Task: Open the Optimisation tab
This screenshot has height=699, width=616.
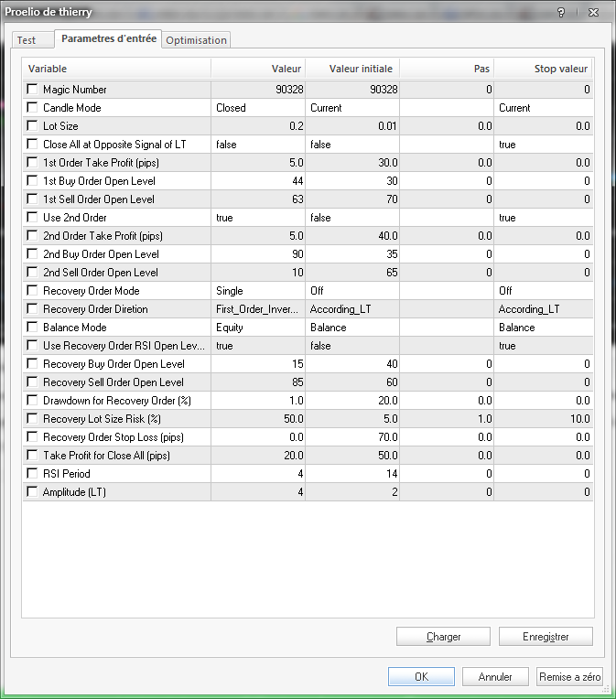Action: coord(196,40)
